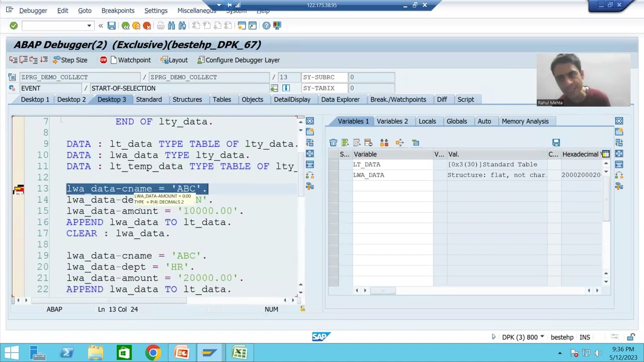
Task: Click the Layout button
Action: (174, 60)
